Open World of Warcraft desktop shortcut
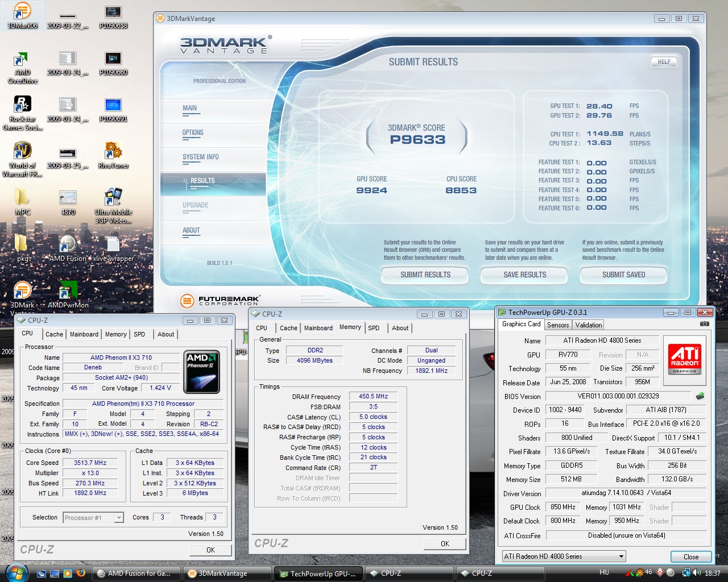Viewport: 728px width, 582px height. tap(22, 159)
